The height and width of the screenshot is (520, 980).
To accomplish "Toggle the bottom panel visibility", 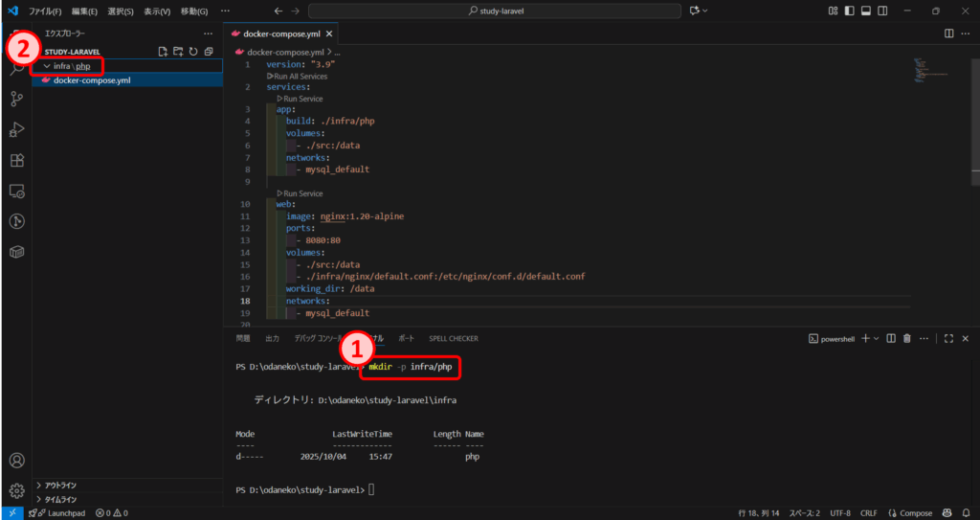I will pyautogui.click(x=866, y=11).
